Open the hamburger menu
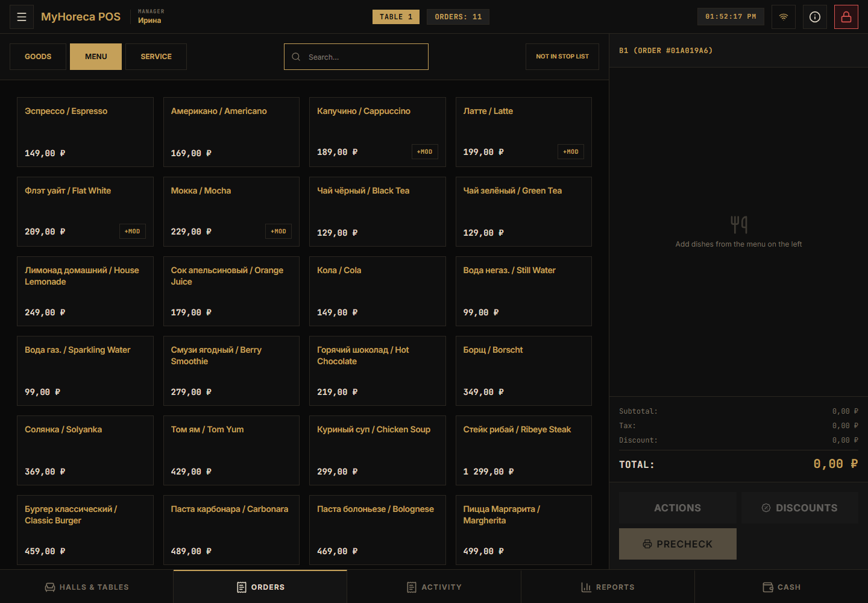Image resolution: width=868 pixels, height=603 pixels. click(22, 17)
